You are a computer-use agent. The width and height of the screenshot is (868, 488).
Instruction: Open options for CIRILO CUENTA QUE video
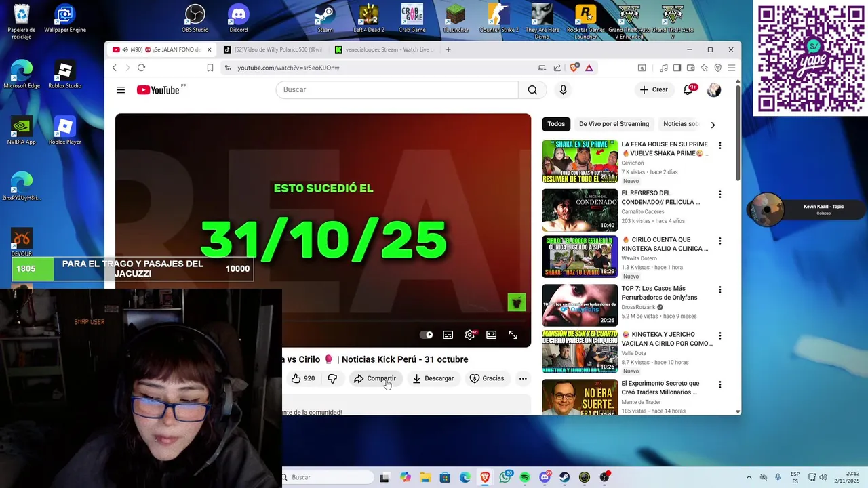(719, 241)
